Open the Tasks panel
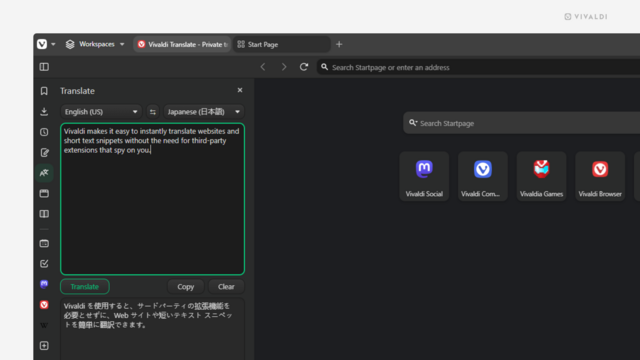 [x=44, y=264]
